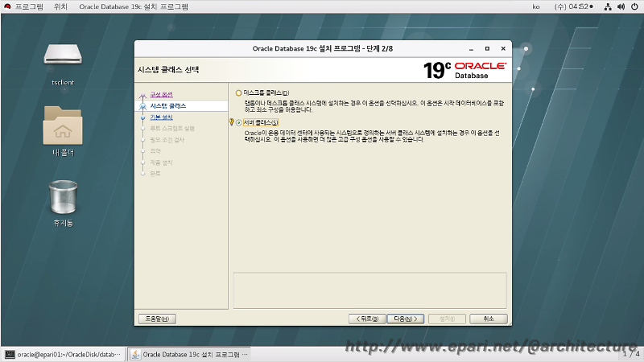This screenshot has width=644, height=362.
Task: Click the 취소 cancel button
Action: 489,319
